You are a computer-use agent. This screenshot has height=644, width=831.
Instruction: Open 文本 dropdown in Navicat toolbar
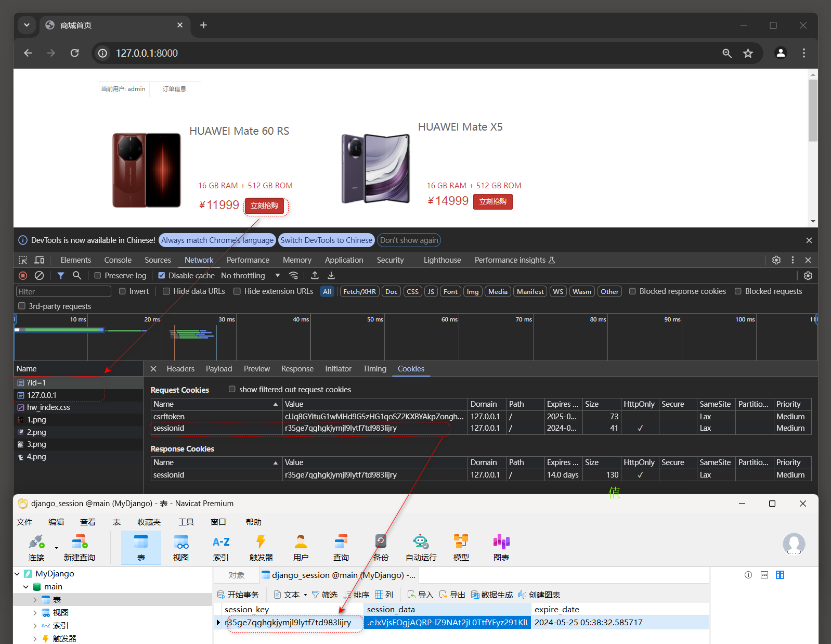click(x=291, y=595)
